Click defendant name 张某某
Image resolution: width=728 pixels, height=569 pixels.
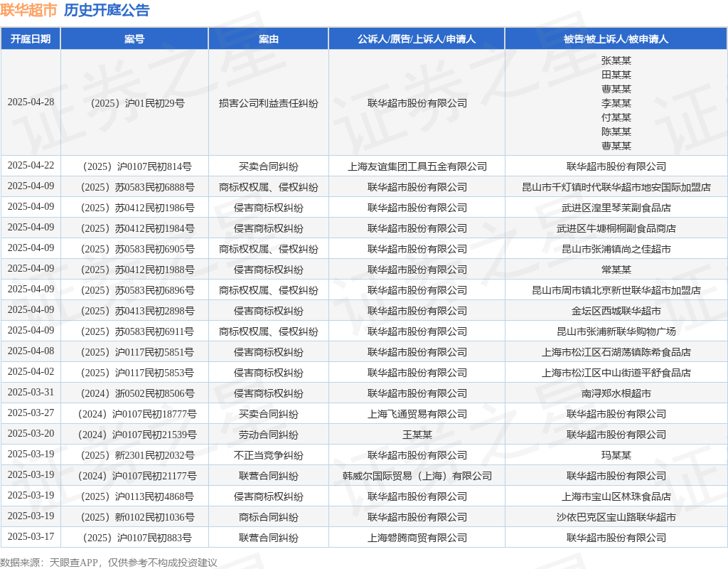616,60
